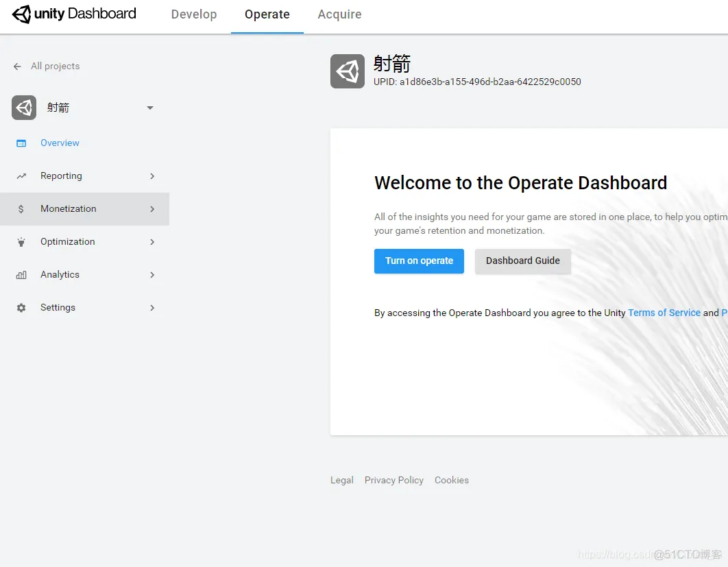Expand the Monetization submenu chevron
Viewport: 728px width, 567px height.
tap(152, 209)
